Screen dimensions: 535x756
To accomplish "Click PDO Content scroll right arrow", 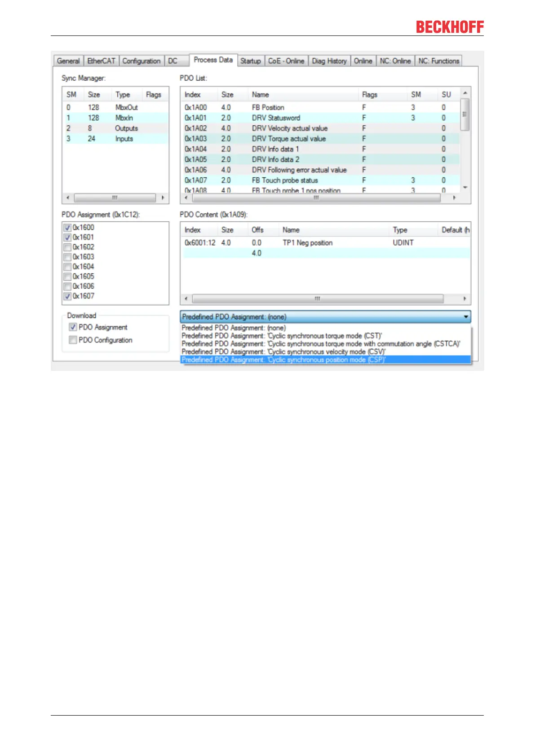I will point(464,299).
